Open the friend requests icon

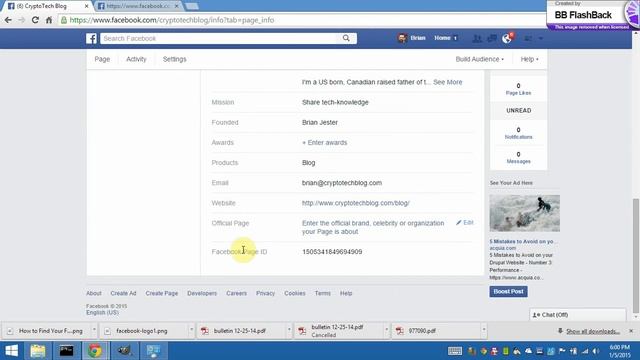[x=476, y=38]
